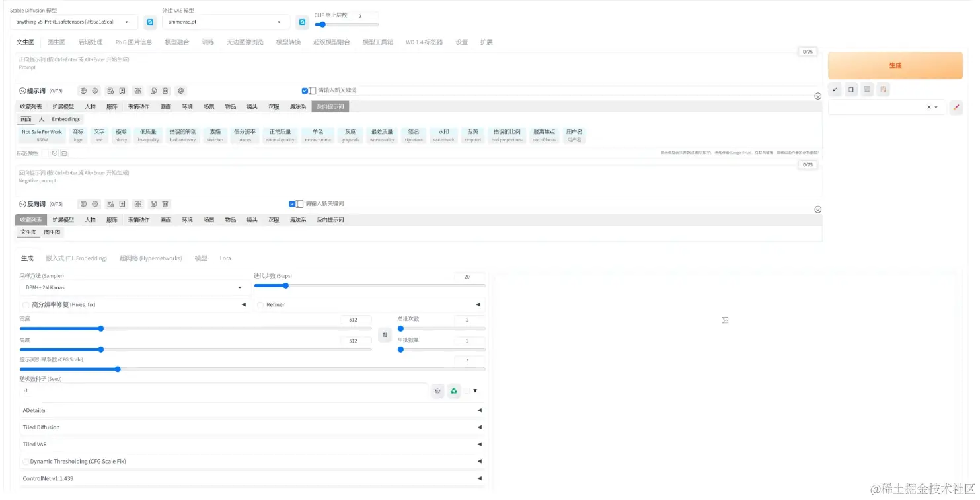Image resolution: width=980 pixels, height=500 pixels.
Task: Click into the 正向提示词 Prompt text area
Action: click(418, 67)
